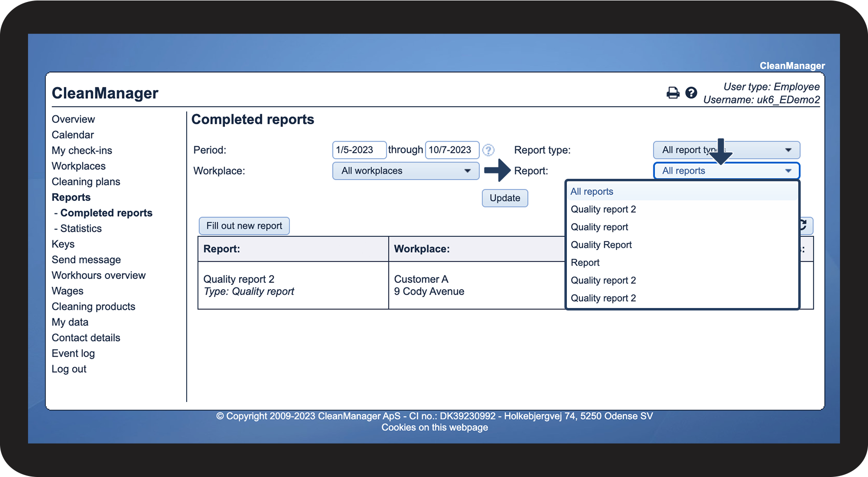Click the printer icon in header
Image resolution: width=868 pixels, height=477 pixels.
672,93
